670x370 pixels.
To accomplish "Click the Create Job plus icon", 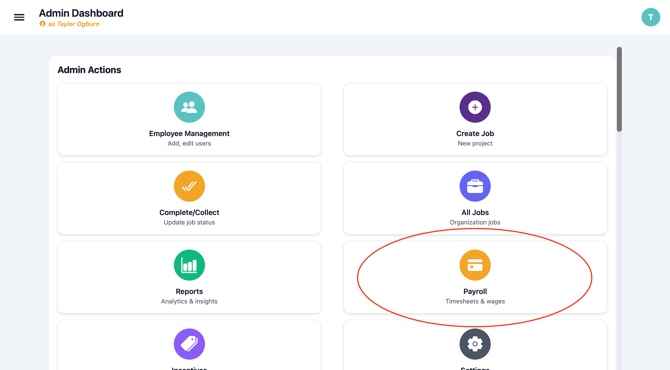I will click(475, 107).
